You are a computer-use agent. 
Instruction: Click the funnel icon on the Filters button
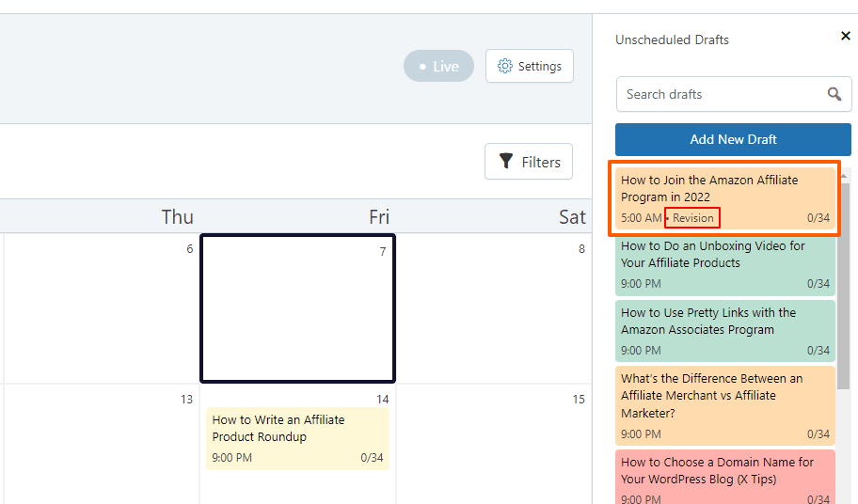506,161
